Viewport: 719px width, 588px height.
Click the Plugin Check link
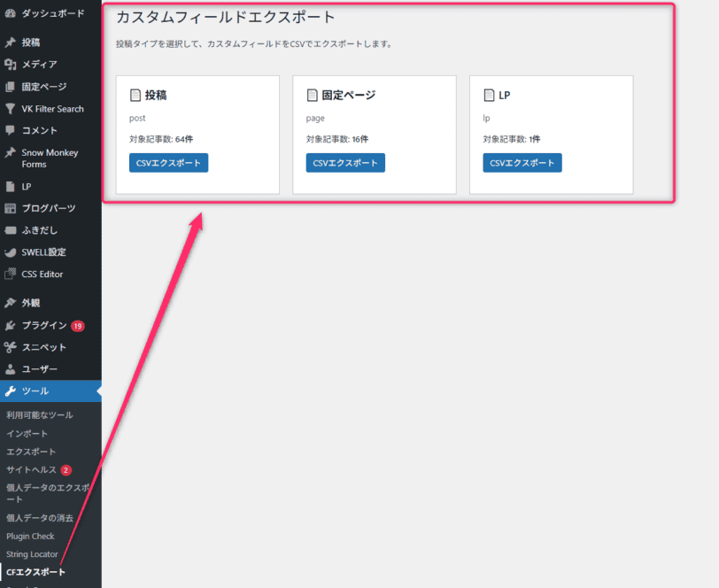click(30, 536)
